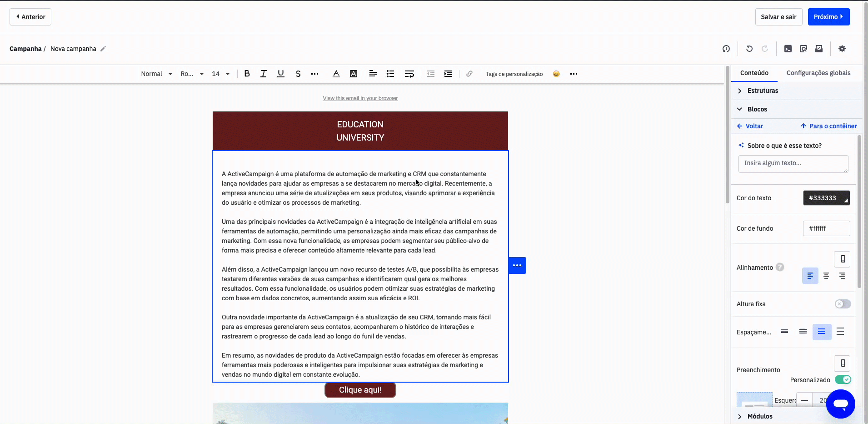
Task: Expand the Módulos section
Action: pyautogui.click(x=759, y=416)
